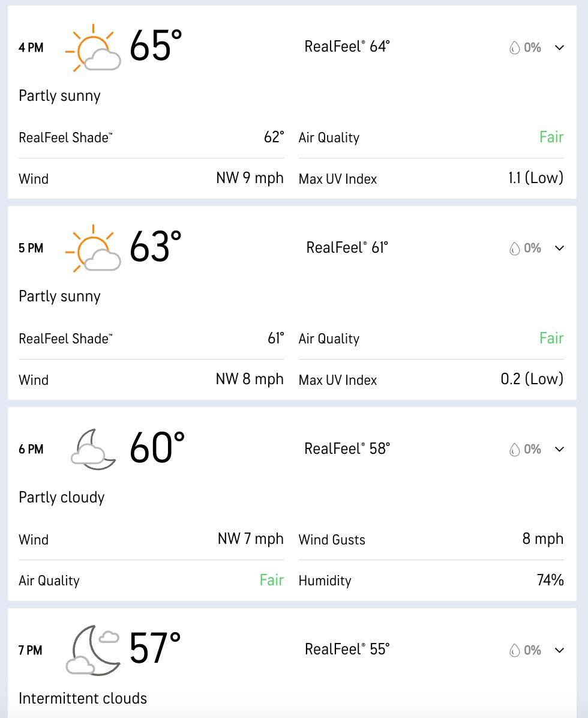The width and height of the screenshot is (588, 718).
Task: Click the 7 PM precipitation raindrop icon
Action: tap(514, 650)
